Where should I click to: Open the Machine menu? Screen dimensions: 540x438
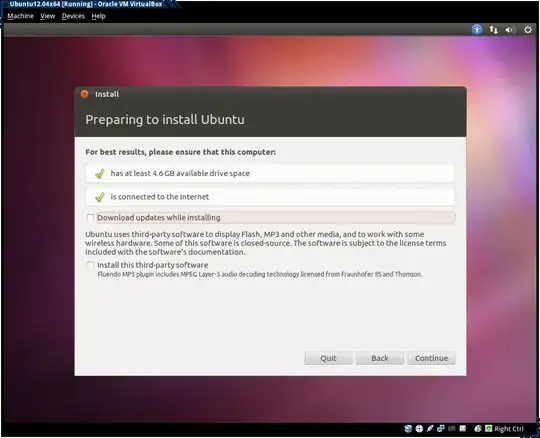pos(21,16)
